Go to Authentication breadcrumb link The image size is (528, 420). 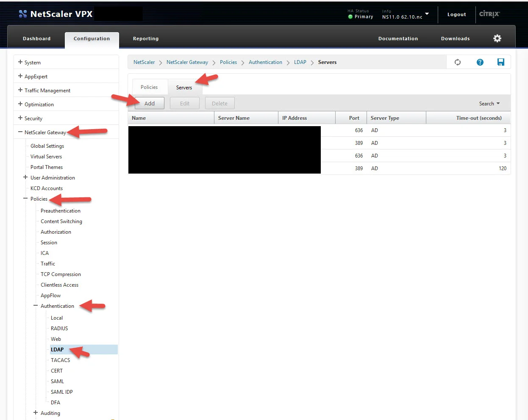[265, 62]
